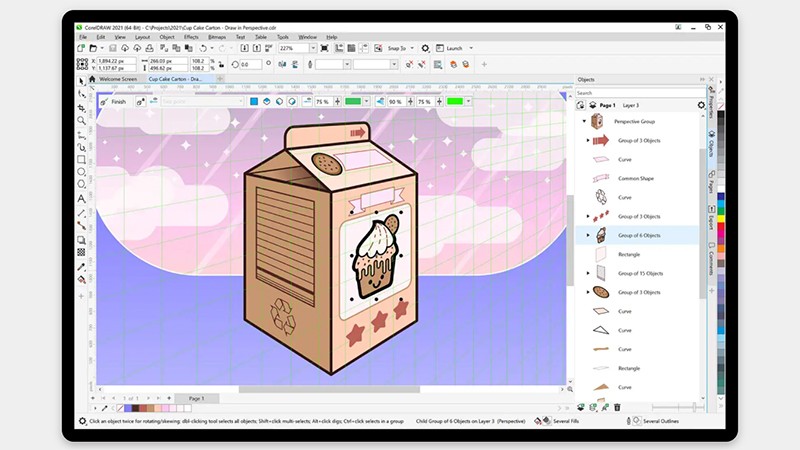Open the Tools menu

tap(283, 37)
